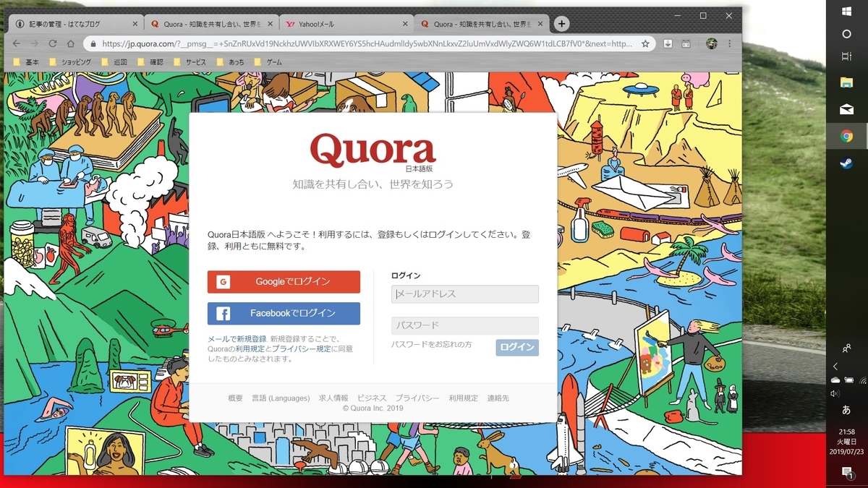
Task: Open Task View in the taskbar
Action: point(846,56)
